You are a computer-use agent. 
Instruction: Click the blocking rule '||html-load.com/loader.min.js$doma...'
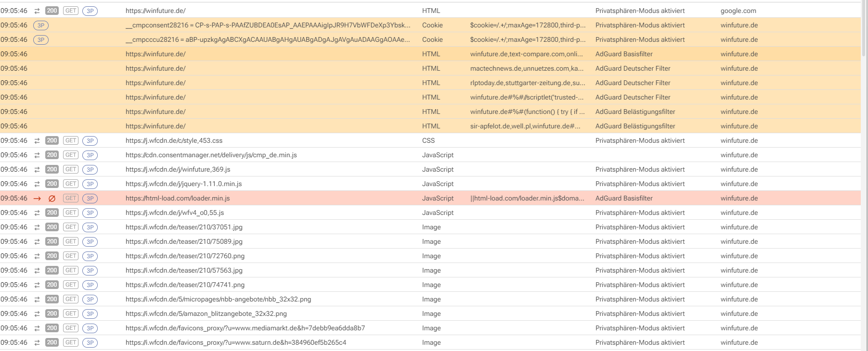tap(527, 198)
